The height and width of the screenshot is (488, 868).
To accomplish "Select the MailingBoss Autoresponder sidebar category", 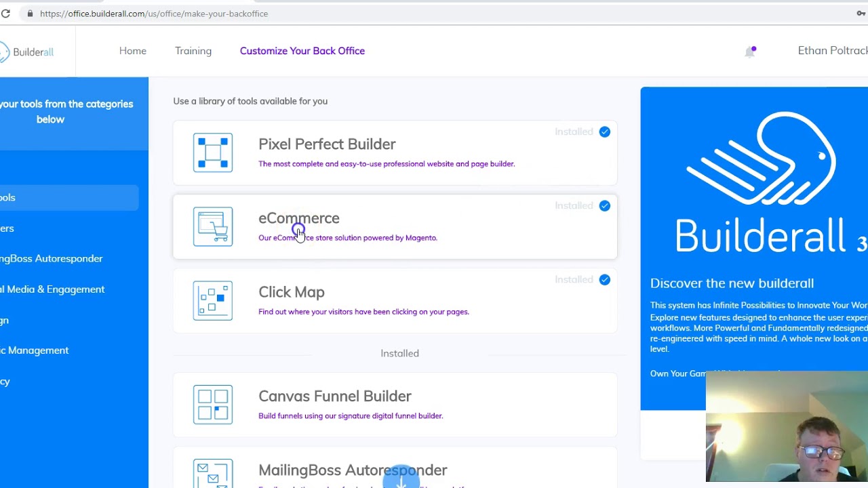I will (52, 259).
